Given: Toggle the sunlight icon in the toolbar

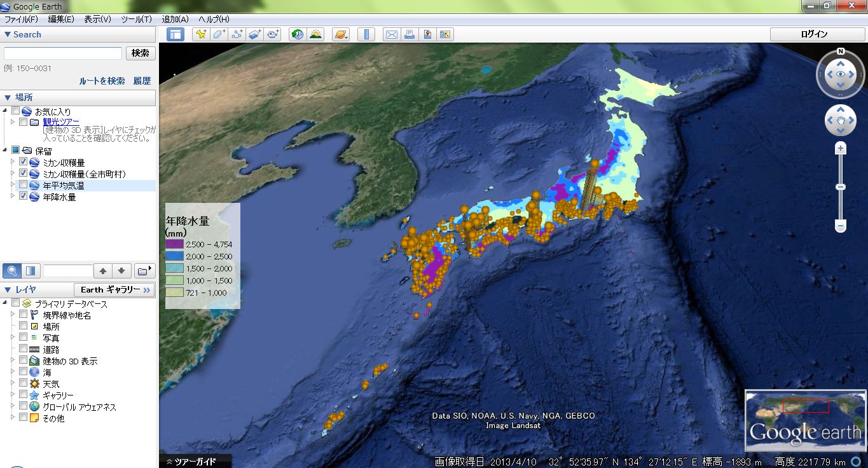Looking at the screenshot, I should [x=315, y=34].
